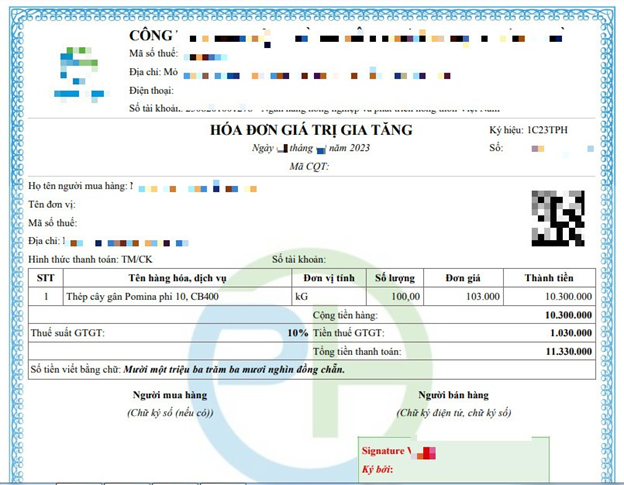Click the 'Tên đơn vị:' label
The width and height of the screenshot is (624, 485).
point(52,205)
